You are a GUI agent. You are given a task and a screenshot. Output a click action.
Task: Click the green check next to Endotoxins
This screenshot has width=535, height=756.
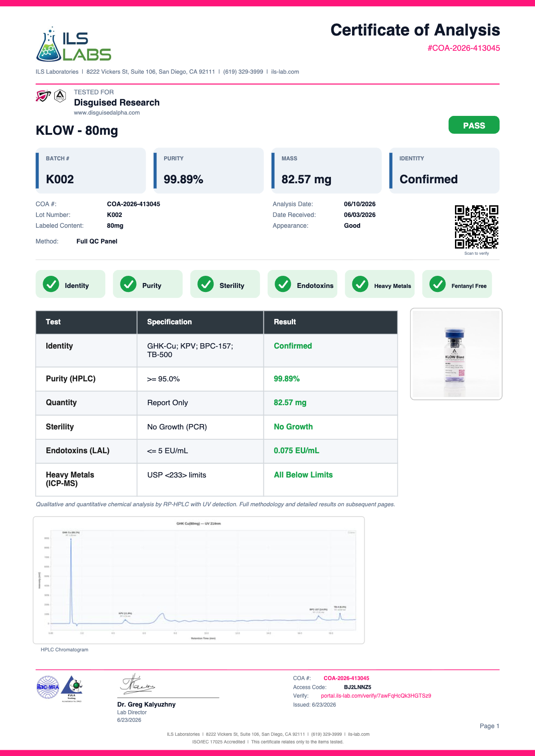coord(283,284)
